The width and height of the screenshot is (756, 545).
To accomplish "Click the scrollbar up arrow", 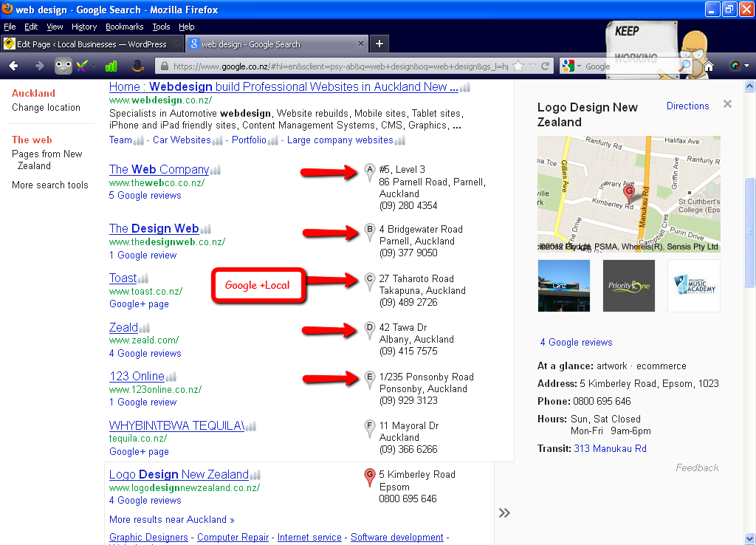I will pyautogui.click(x=750, y=86).
